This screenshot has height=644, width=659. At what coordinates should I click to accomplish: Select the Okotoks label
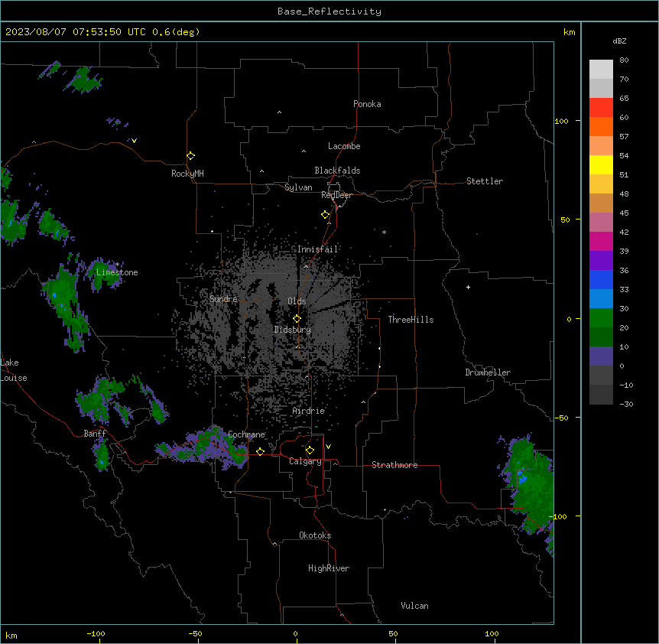[x=315, y=535]
